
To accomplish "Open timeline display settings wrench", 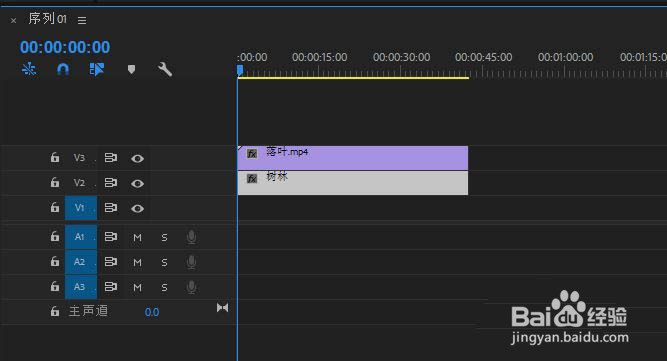I will (x=165, y=69).
